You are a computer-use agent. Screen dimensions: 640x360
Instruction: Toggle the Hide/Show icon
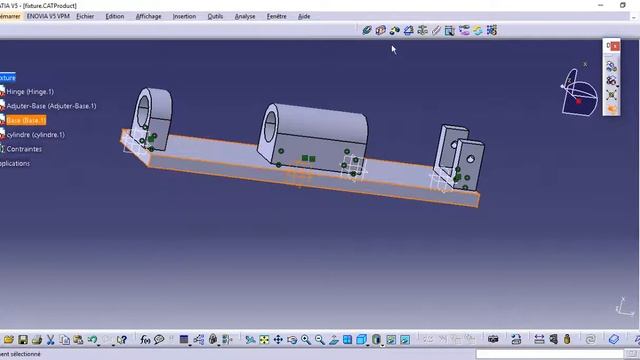(x=391, y=340)
